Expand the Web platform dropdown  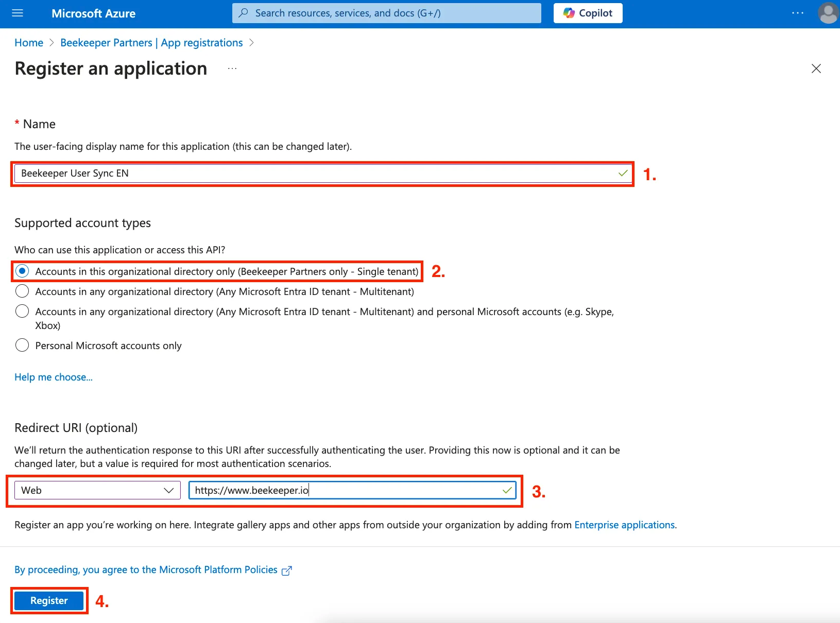97,490
